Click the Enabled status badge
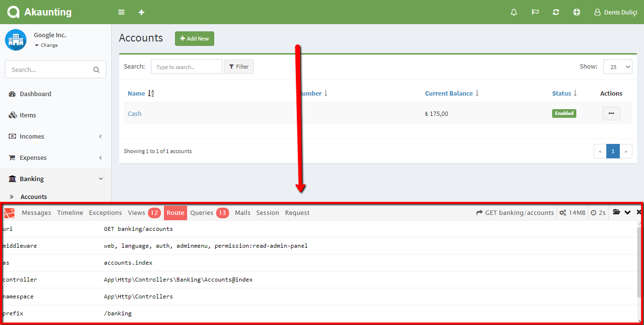The image size is (644, 325). [564, 113]
